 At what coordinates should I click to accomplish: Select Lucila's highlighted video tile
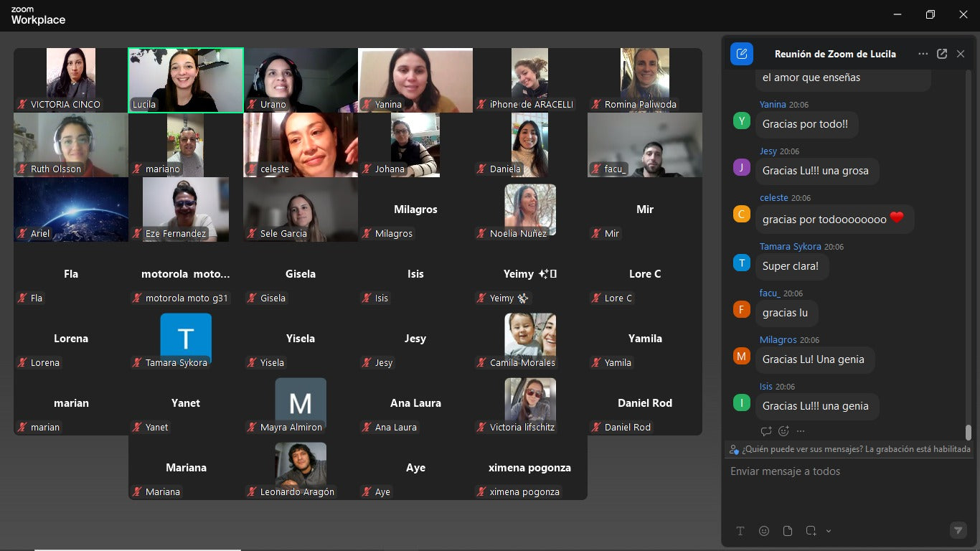pyautogui.click(x=186, y=80)
